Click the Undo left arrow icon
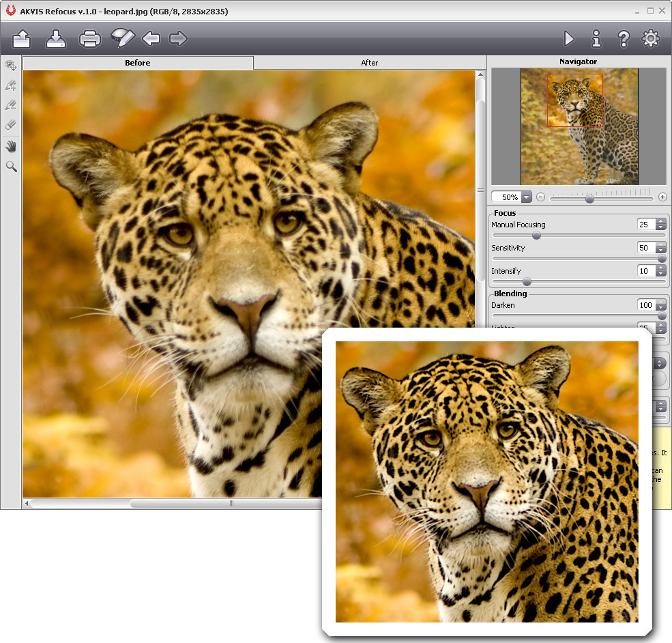Screen dimensions: 672x643 click(151, 39)
